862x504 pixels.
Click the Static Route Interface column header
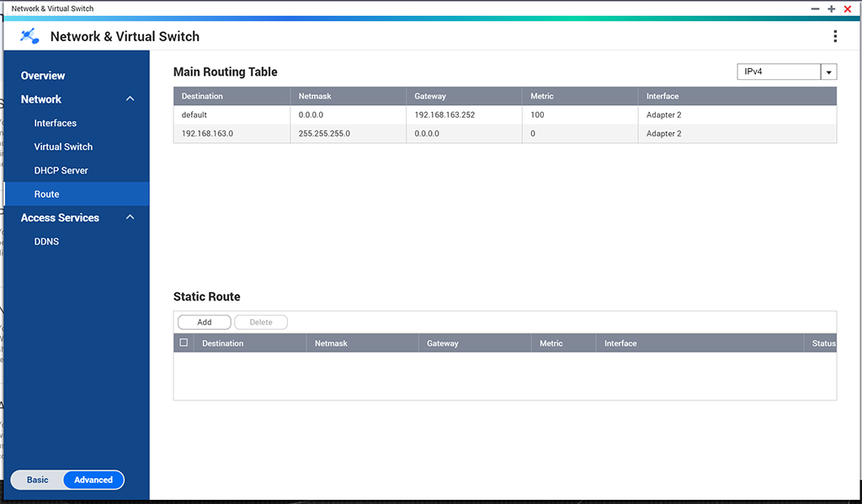pos(700,343)
